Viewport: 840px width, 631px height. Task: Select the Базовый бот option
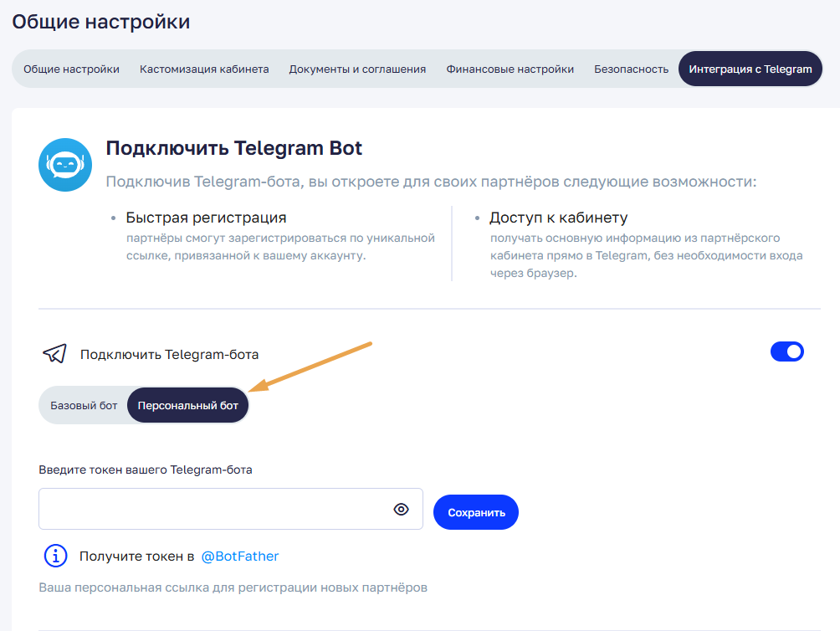tap(84, 406)
